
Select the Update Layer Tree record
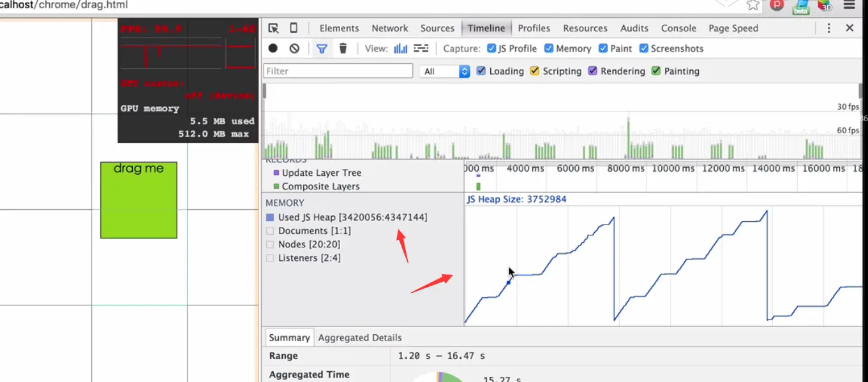tap(322, 173)
